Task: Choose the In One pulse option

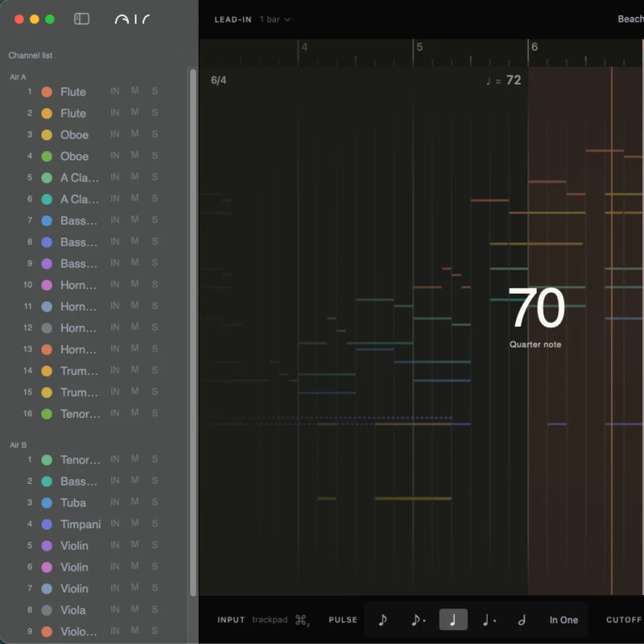Action: pyautogui.click(x=563, y=620)
